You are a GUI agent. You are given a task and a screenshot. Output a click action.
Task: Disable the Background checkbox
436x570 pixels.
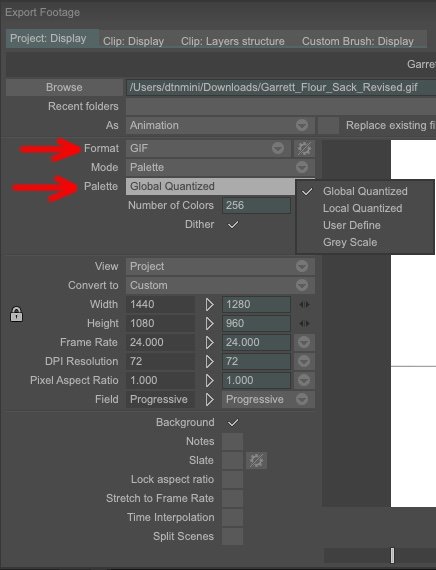point(233,422)
